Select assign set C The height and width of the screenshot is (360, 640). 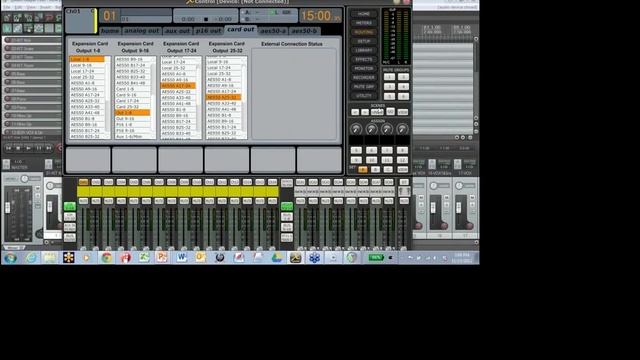tap(388, 169)
